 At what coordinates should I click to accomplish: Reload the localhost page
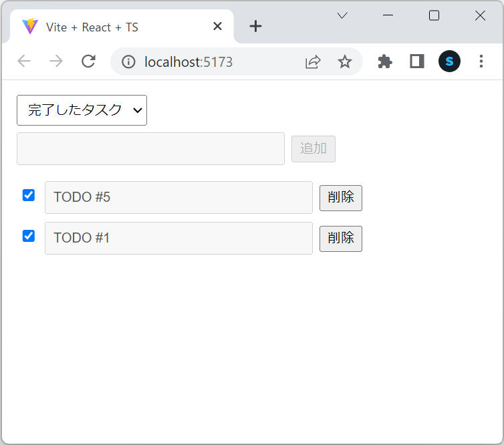[88, 61]
